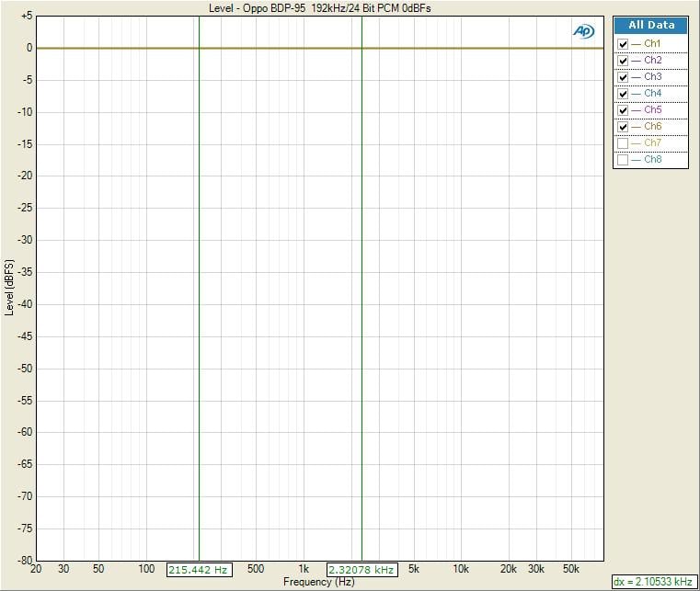Screen dimensions: 700x591
Task: Click the Ch7 legend label
Action: tap(653, 142)
